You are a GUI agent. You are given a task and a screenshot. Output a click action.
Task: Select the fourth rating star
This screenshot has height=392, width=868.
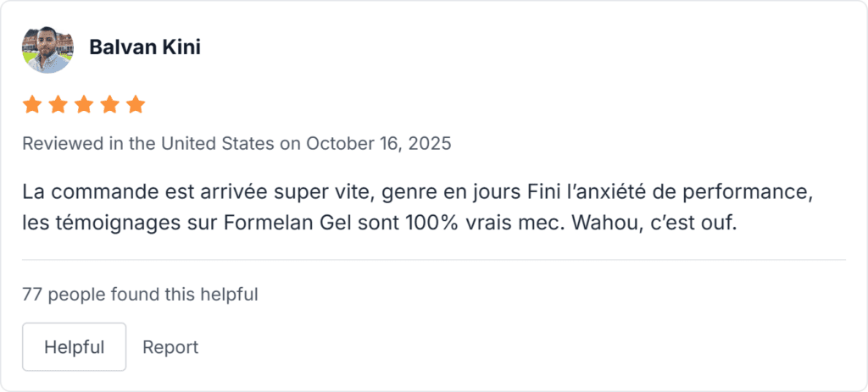click(x=110, y=105)
